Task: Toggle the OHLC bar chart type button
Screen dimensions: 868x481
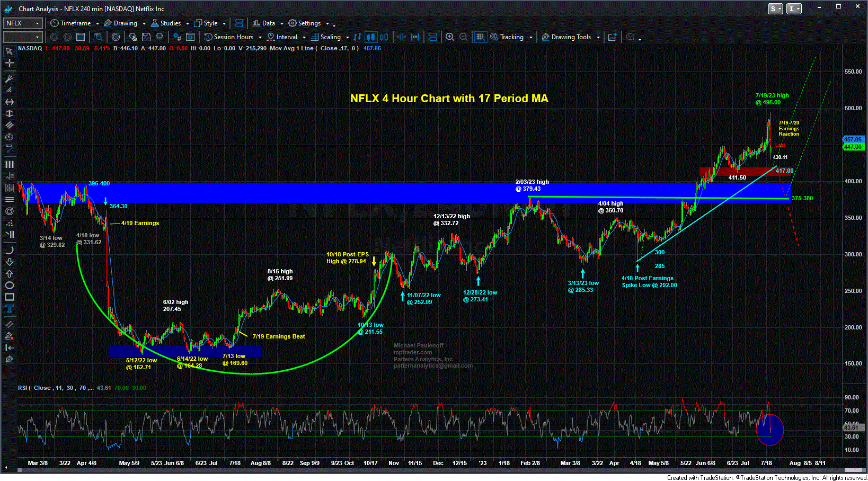Action: [x=357, y=37]
